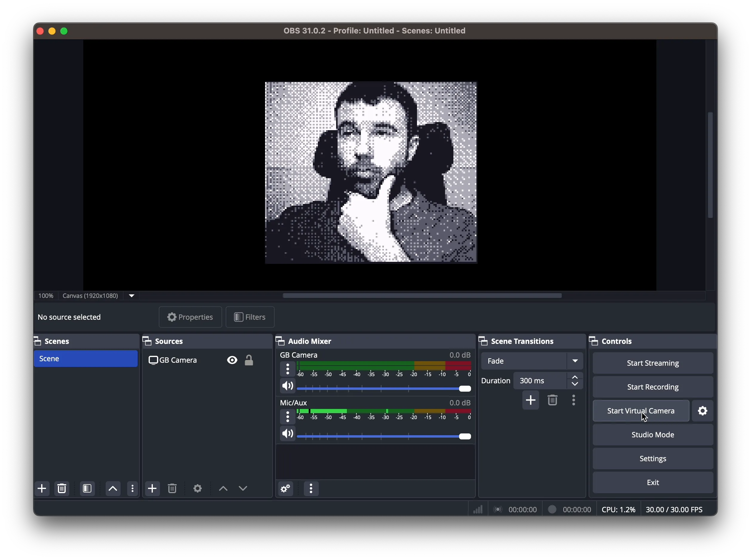
Task: Add a new scene
Action: (42, 488)
